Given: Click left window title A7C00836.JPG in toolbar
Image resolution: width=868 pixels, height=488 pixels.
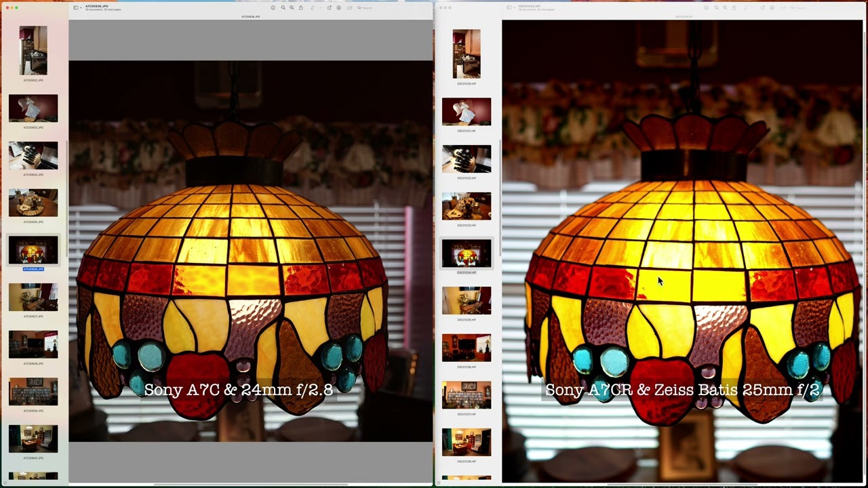Looking at the screenshot, I should point(96,6).
